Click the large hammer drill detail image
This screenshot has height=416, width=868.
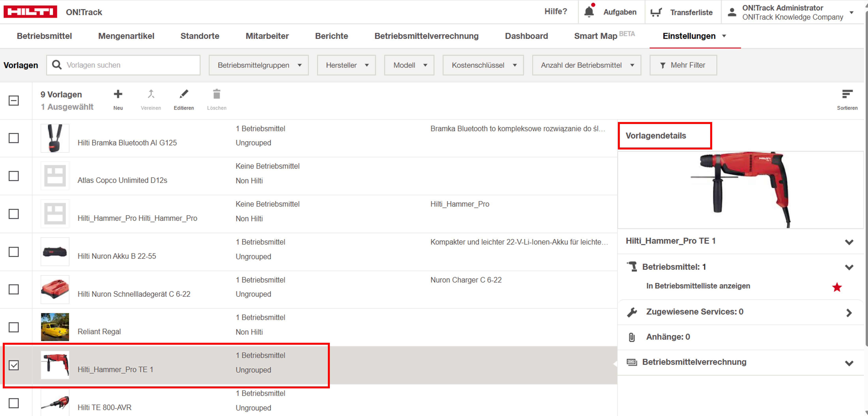[741, 190]
